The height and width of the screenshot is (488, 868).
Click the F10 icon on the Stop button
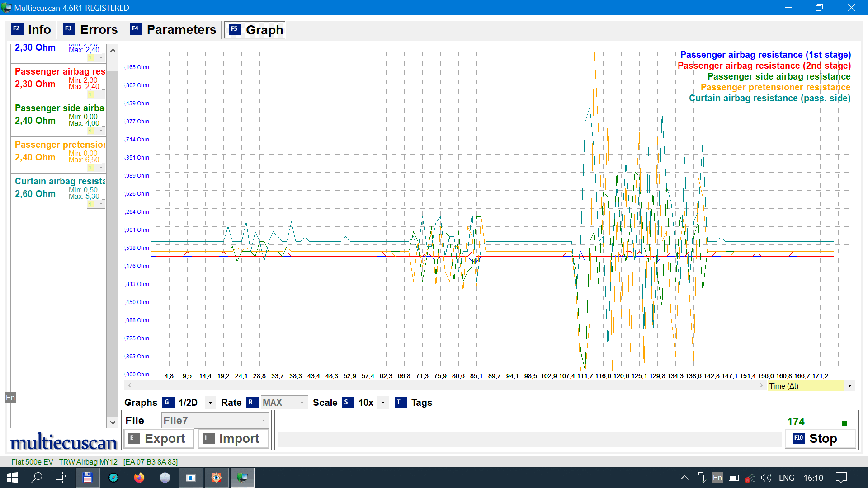798,438
